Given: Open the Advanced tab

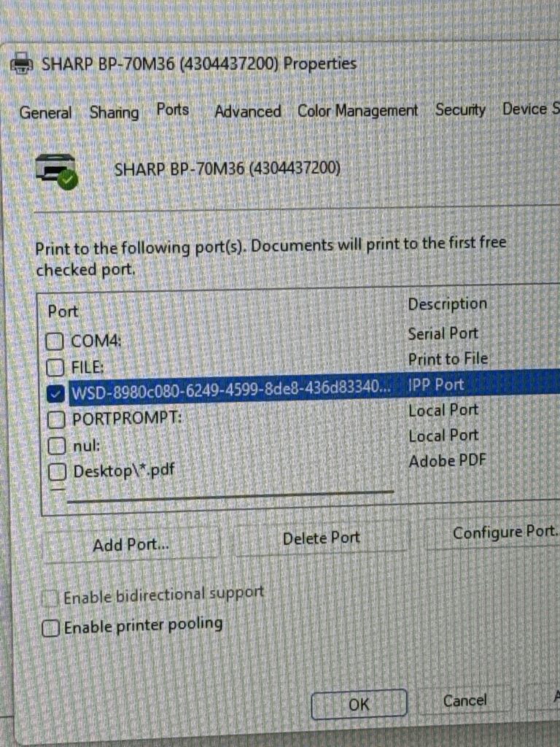Looking at the screenshot, I should [x=247, y=112].
